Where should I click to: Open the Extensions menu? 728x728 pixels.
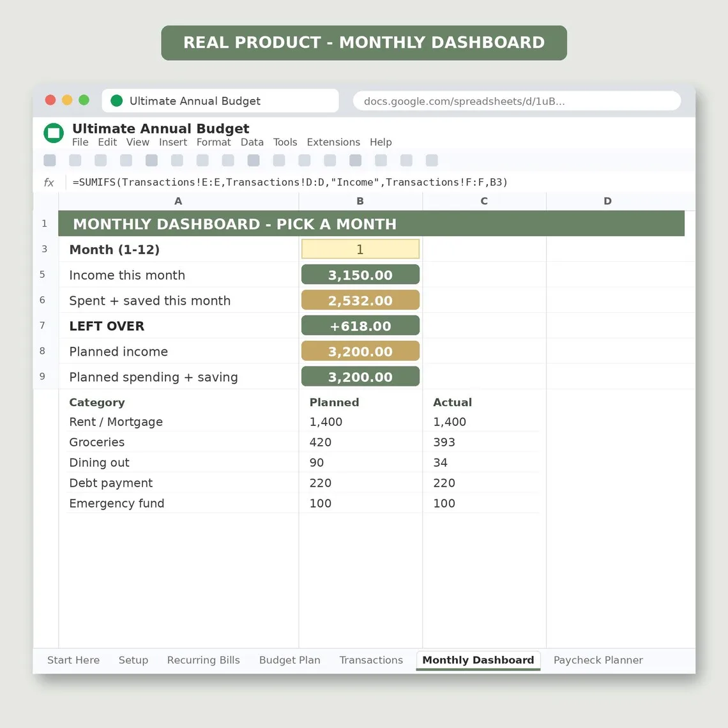(x=333, y=142)
